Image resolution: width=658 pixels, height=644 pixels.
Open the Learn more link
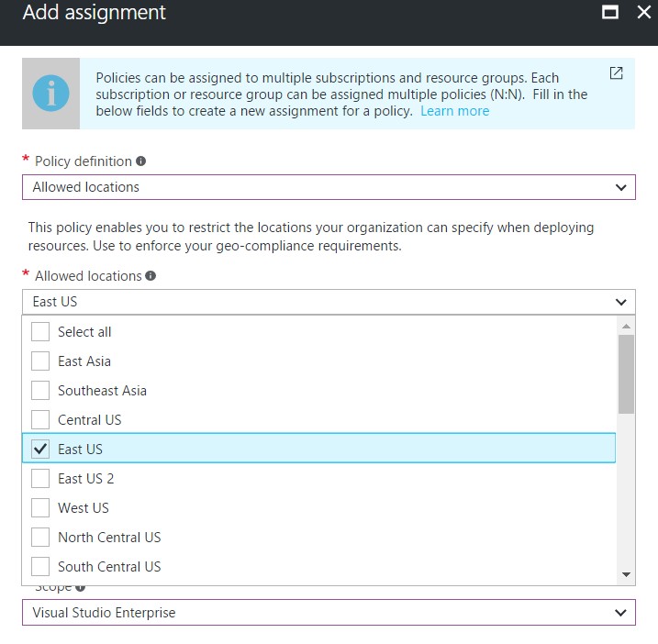click(454, 111)
